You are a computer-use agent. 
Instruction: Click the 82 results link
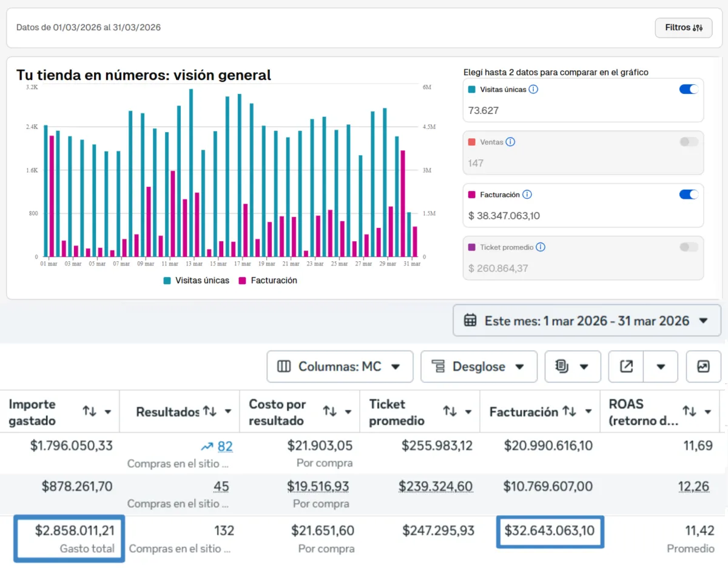224,447
